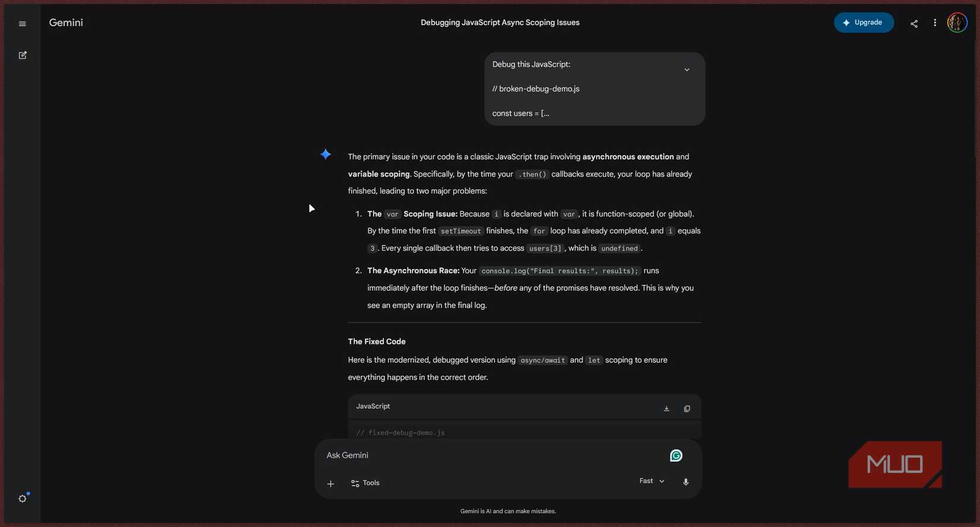
Task: Click 'The Asynchronous Race:' bold text
Action: point(413,271)
